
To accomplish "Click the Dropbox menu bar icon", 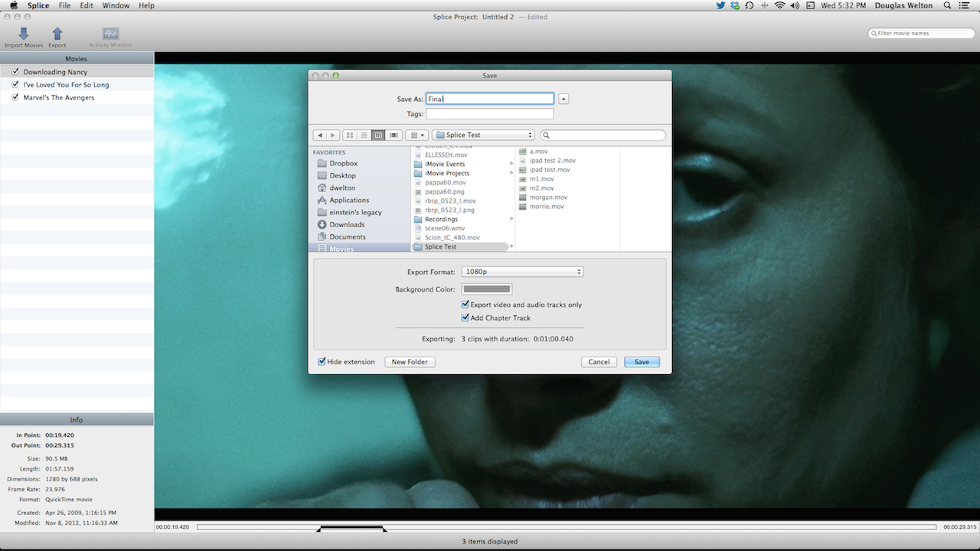I will pos(735,5).
